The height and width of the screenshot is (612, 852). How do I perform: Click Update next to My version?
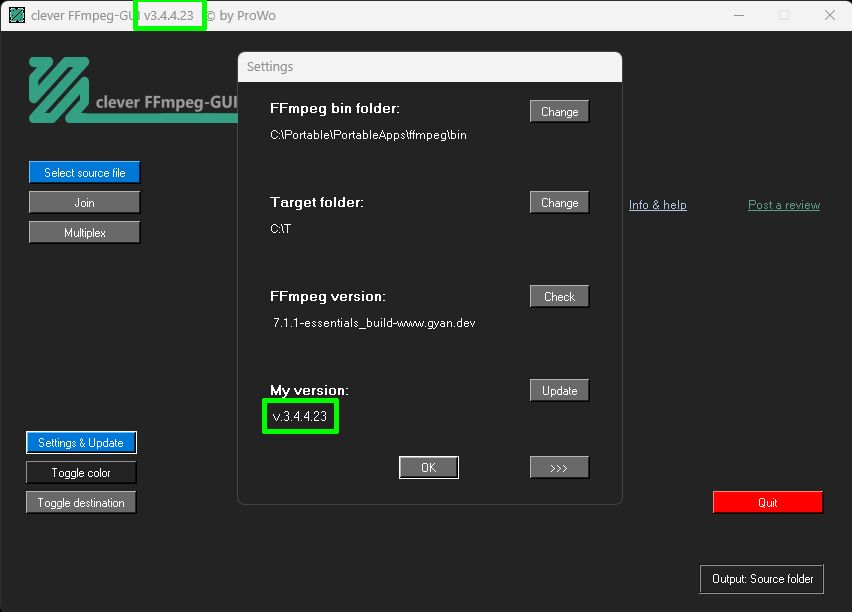(x=559, y=390)
